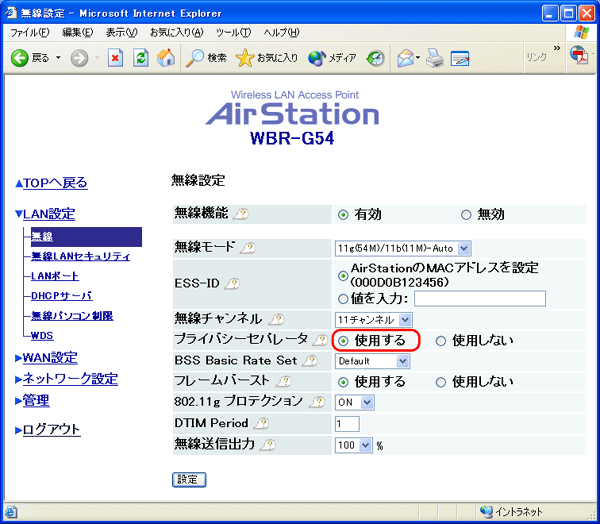Viewport: 600px width, 524px height.
Task: Click help icon next to 無線機能
Action: point(241,214)
